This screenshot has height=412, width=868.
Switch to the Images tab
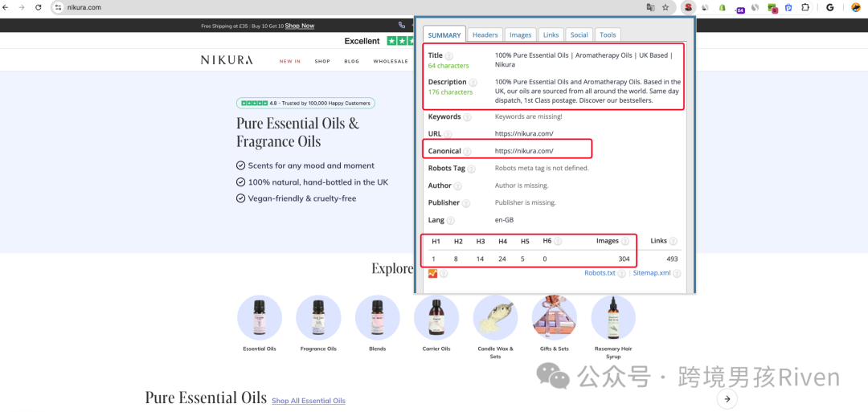click(x=520, y=35)
